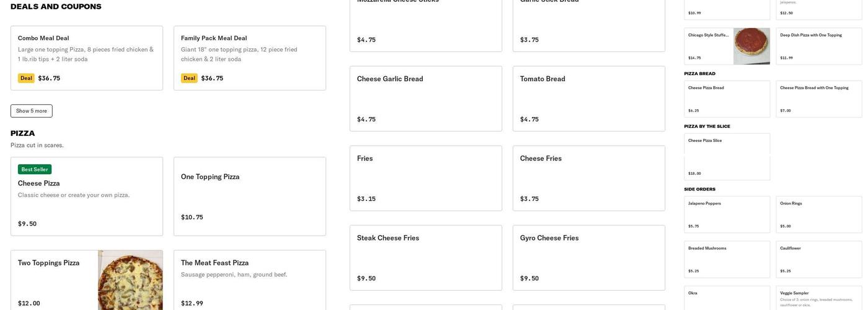Select One Topping Pizza item
This screenshot has width=868, height=310.
[249, 196]
